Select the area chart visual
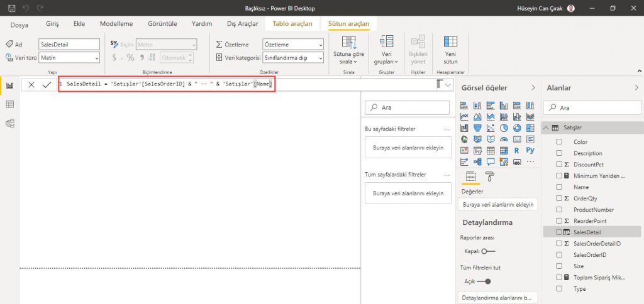 pos(477,117)
